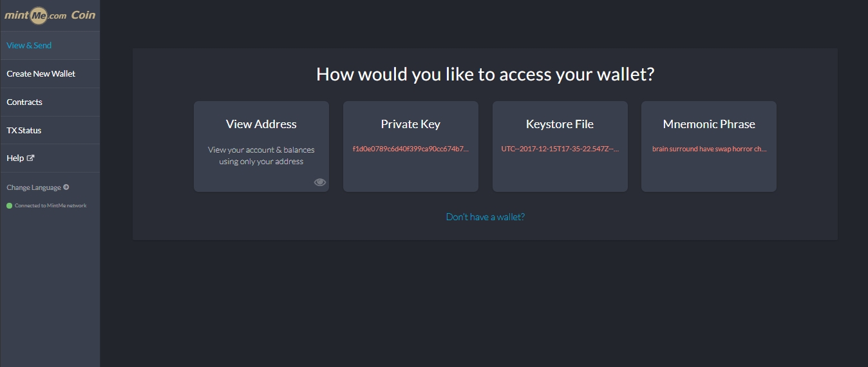
Task: Pick the Mnemonic Phrase access option
Action: pos(708,124)
